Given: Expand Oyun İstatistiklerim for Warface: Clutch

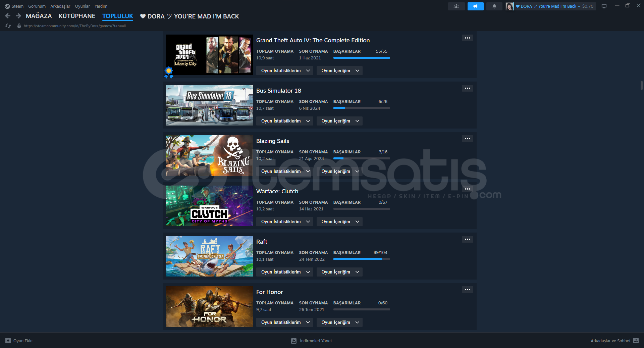Looking at the screenshot, I should (285, 221).
